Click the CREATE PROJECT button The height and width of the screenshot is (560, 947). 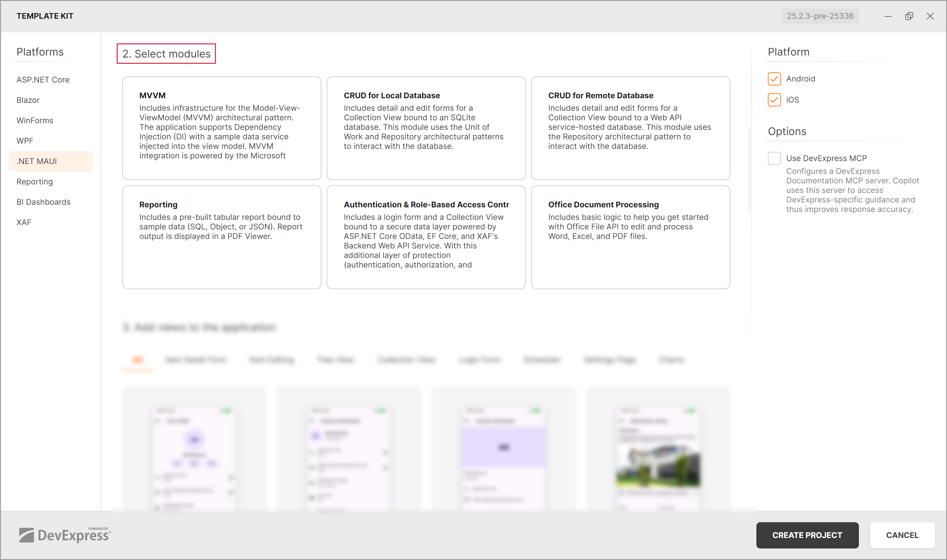807,535
